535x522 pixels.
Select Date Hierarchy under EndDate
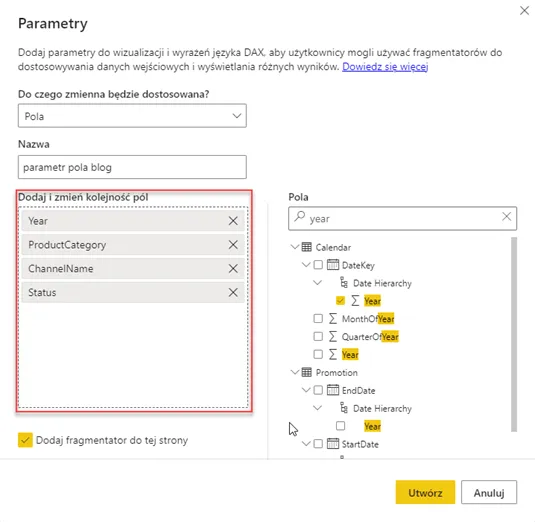(382, 408)
